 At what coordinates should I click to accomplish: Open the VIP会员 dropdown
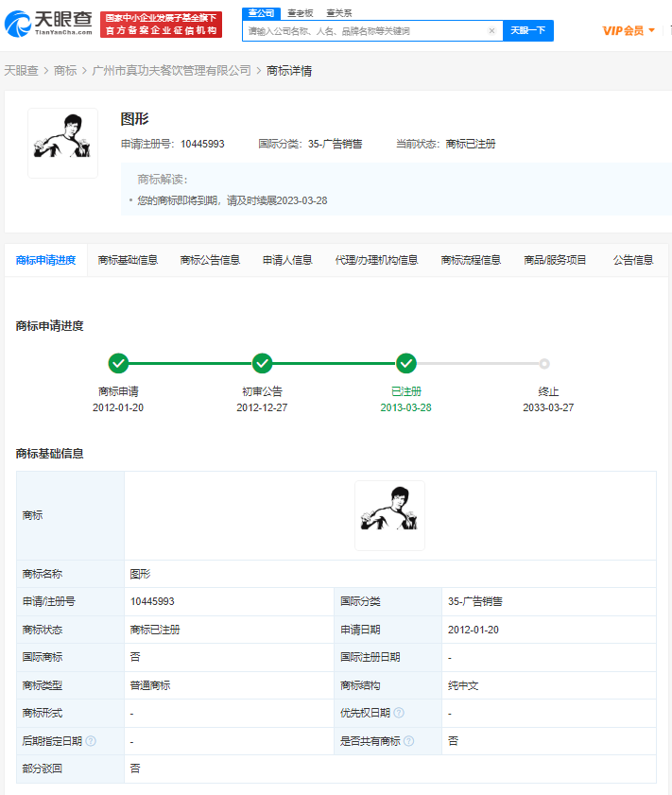629,31
